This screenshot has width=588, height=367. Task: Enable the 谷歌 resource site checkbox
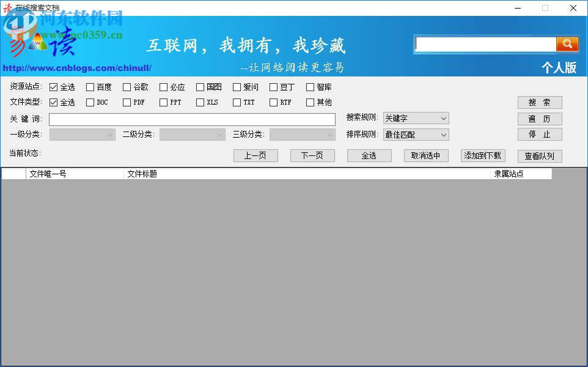click(x=125, y=87)
